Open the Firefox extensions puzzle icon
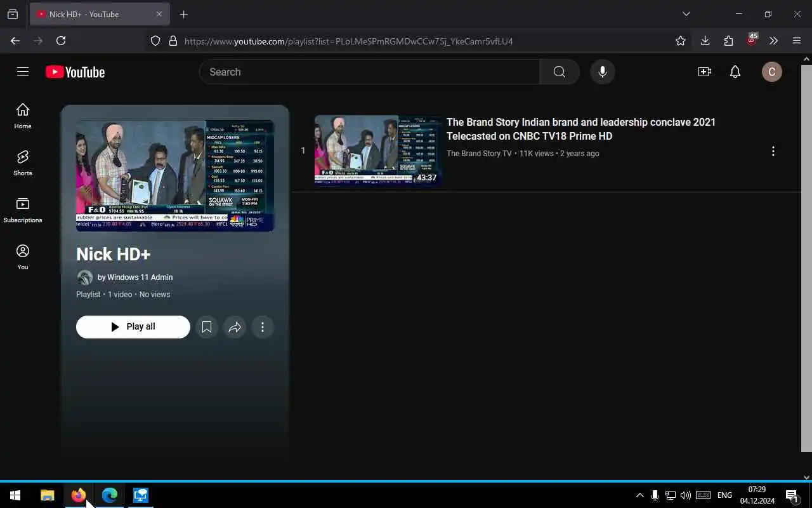The width and height of the screenshot is (812, 508). point(728,41)
